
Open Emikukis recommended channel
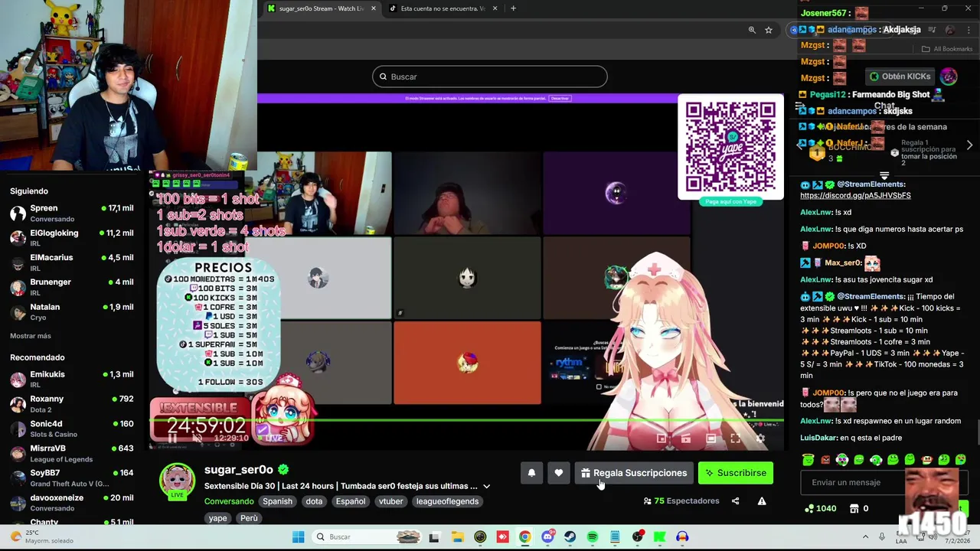click(71, 379)
